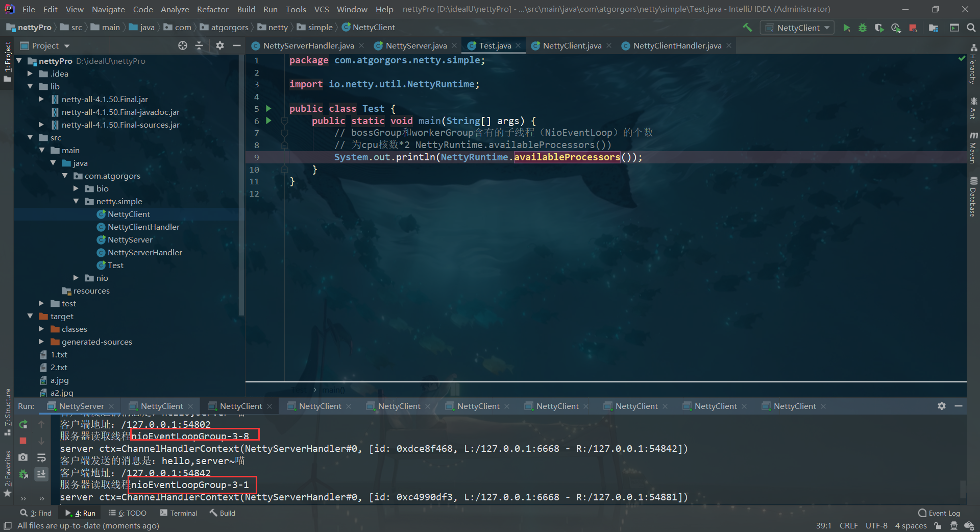Image resolution: width=980 pixels, height=532 pixels.
Task: Open the Run panel settings gear
Action: (942, 406)
